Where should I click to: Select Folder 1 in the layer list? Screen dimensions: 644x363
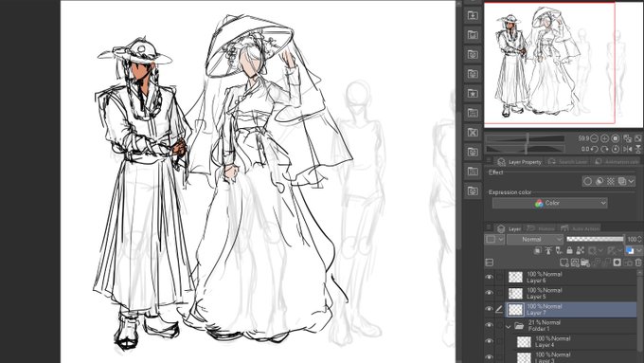(x=571, y=325)
